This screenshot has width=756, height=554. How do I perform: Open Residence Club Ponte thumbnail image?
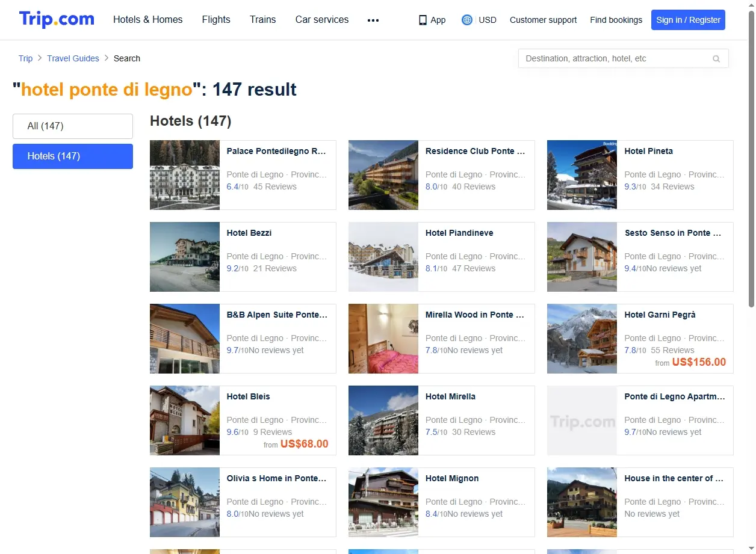(383, 175)
